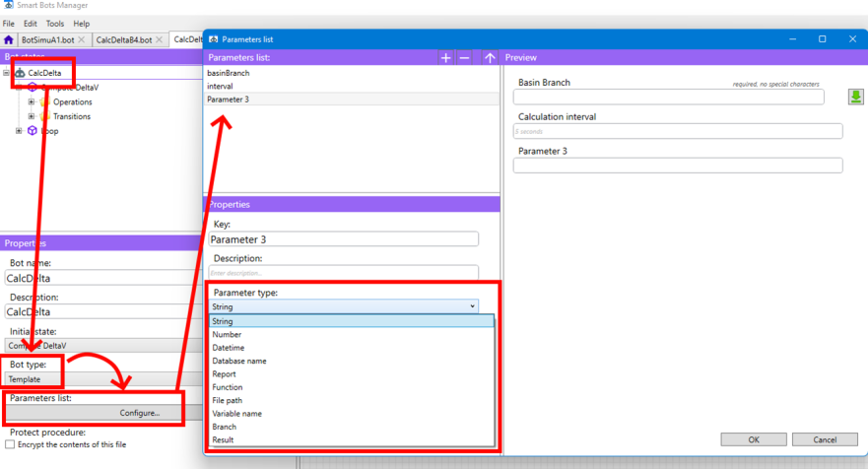The height and width of the screenshot is (469, 868).
Task: Remove the selected parameter with the minus icon
Action: pyautogui.click(x=465, y=58)
